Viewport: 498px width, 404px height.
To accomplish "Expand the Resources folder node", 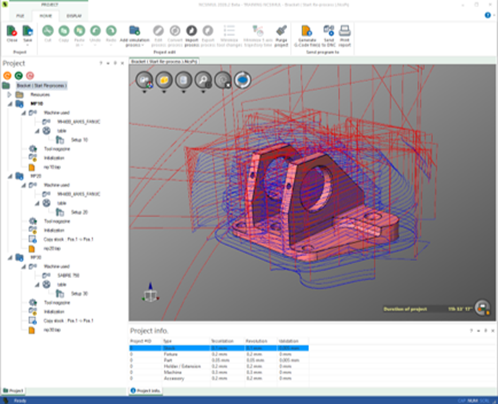I will click(10, 95).
